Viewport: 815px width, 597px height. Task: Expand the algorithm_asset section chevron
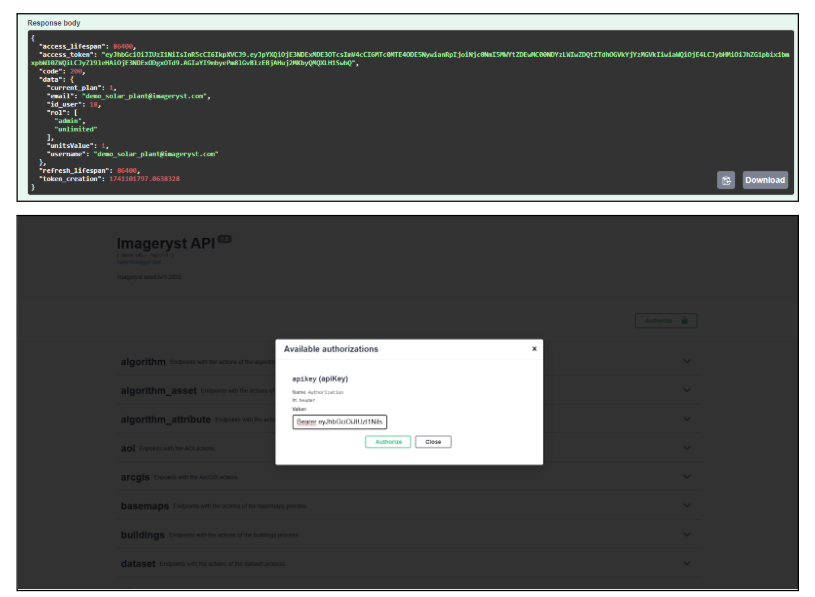[x=687, y=390]
